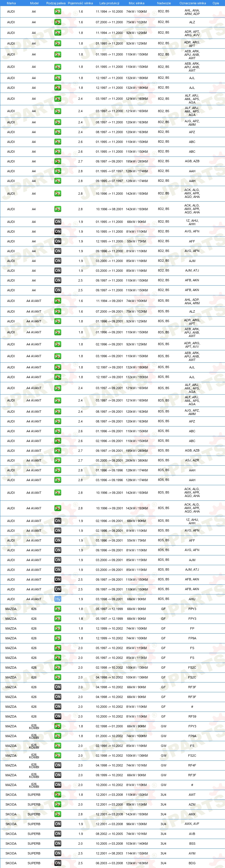Click engine code cell RF59
The height and width of the screenshot is (868, 225).
coord(192,716)
